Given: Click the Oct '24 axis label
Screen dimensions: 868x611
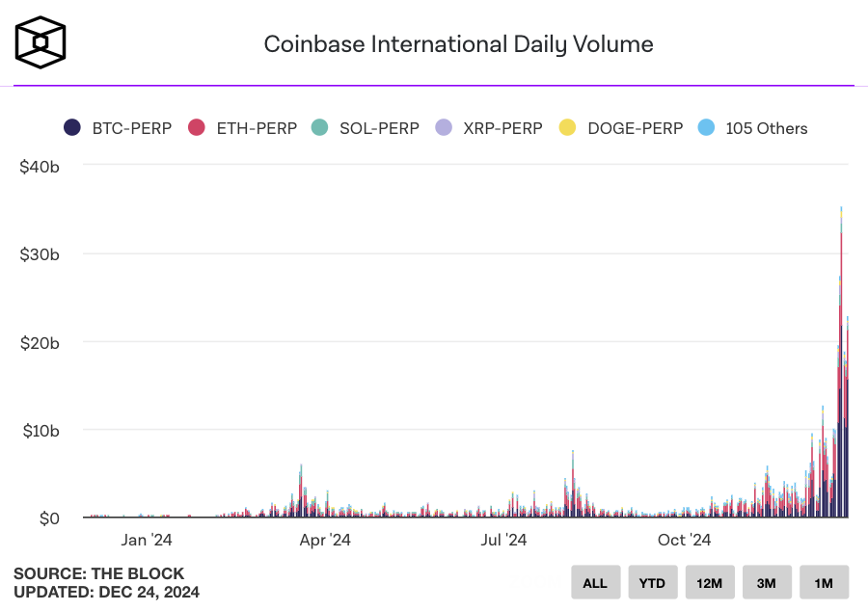Looking at the screenshot, I should pyautogui.click(x=684, y=540).
